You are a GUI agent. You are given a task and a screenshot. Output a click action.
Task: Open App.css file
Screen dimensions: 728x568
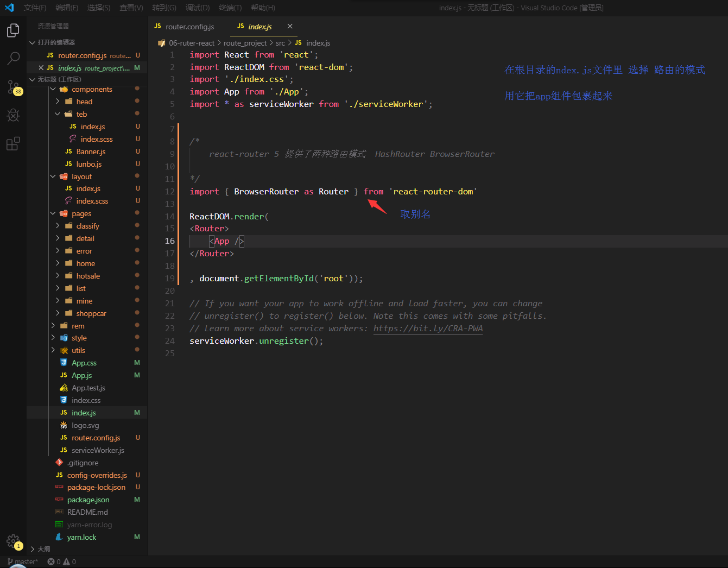point(84,363)
